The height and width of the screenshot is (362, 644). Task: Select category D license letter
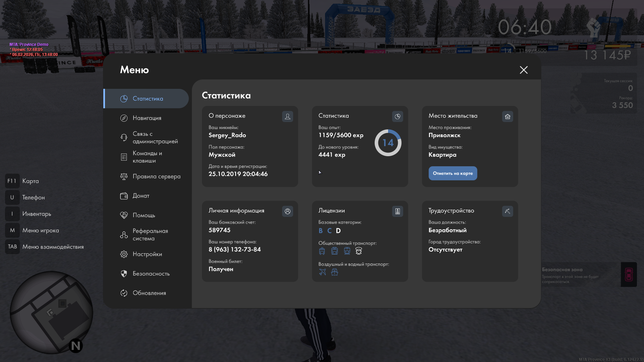pos(338,231)
